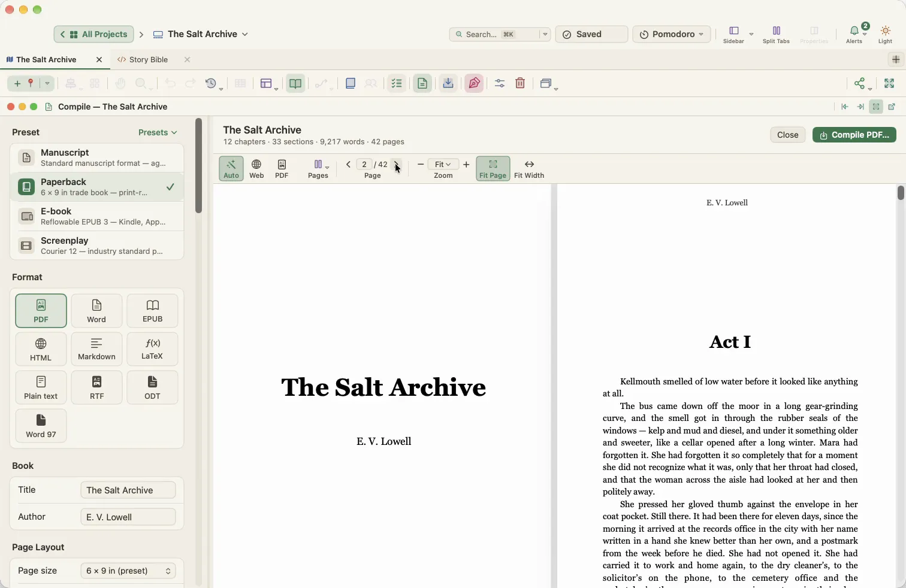Toggle the green document icon in toolbar
The height and width of the screenshot is (588, 906).
[x=422, y=83]
